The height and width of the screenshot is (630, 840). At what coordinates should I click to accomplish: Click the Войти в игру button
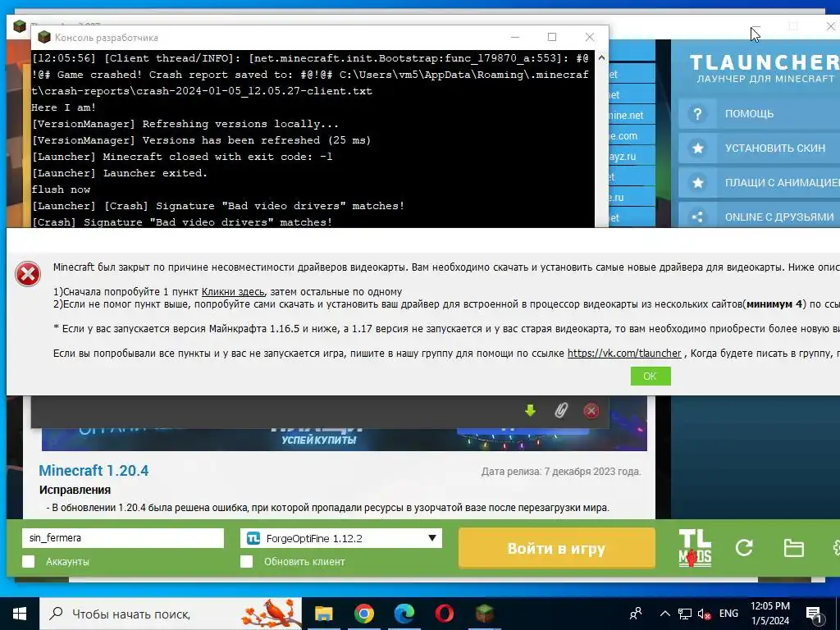[x=557, y=549]
